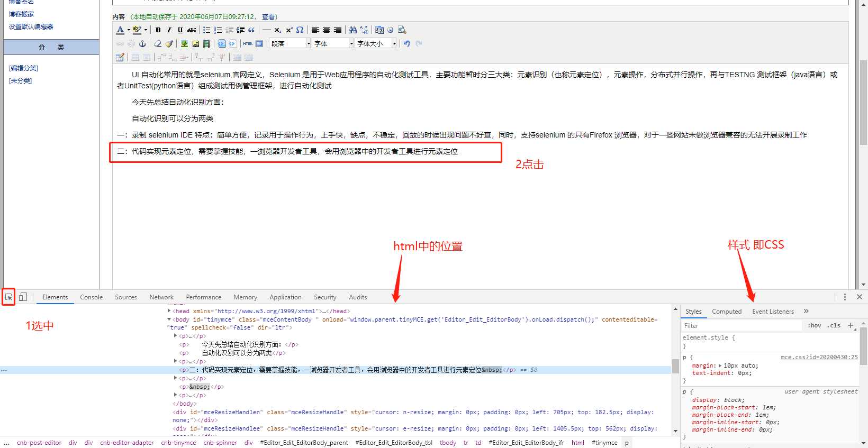Click the insert picture icon
The width and height of the screenshot is (868, 448).
click(195, 44)
